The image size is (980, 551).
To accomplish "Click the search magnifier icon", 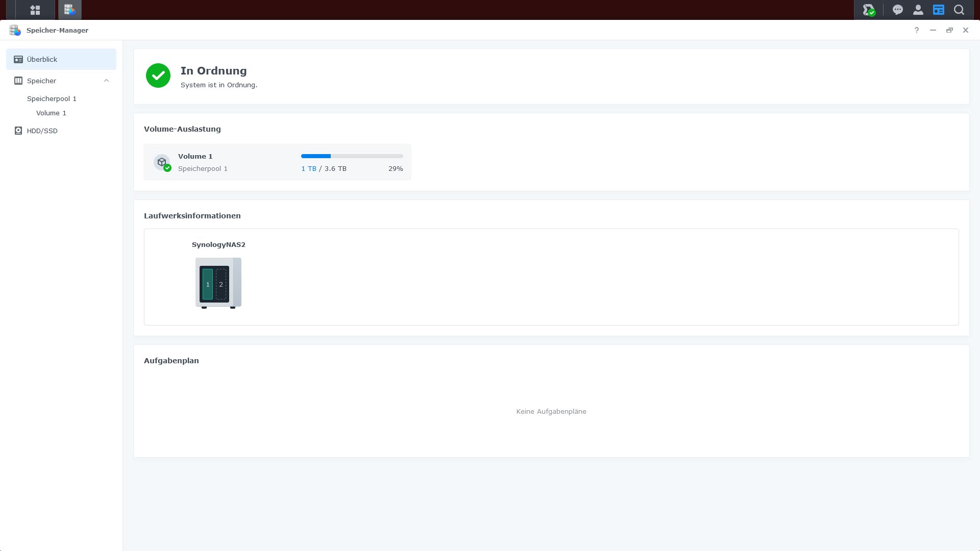I will [959, 10].
